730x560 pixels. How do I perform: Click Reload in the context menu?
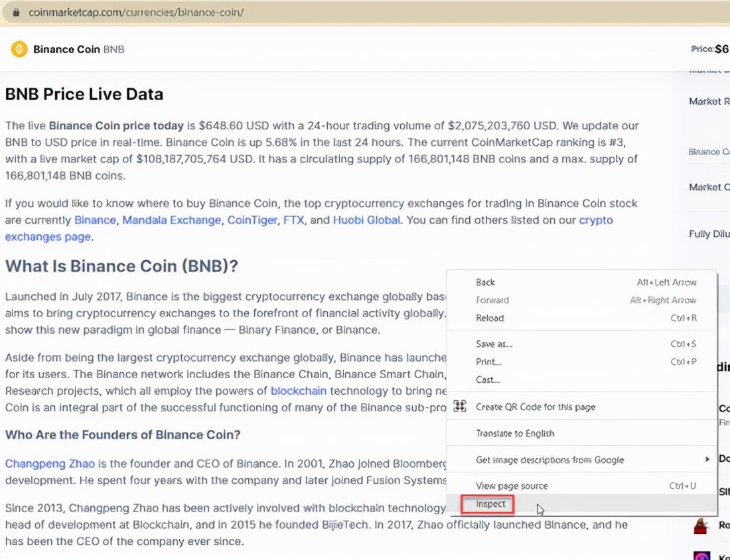pos(581,318)
